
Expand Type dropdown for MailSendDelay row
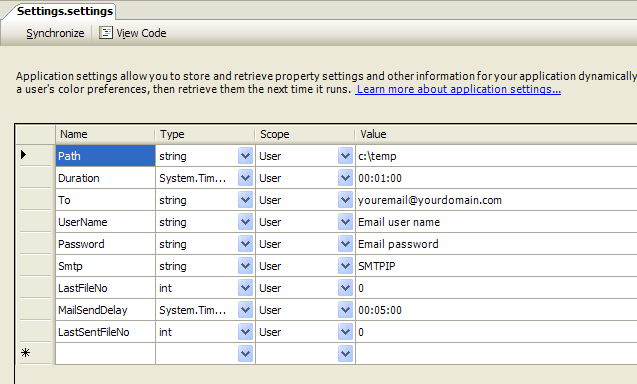245,310
